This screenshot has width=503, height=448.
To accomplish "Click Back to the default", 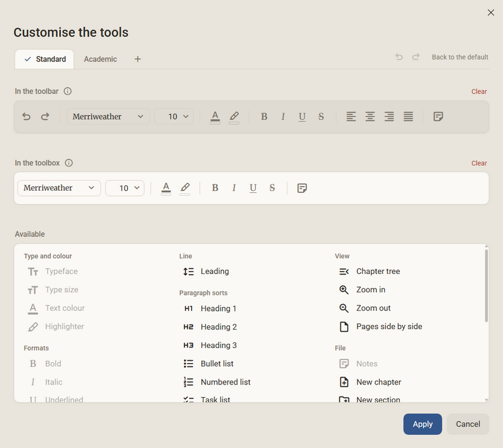I will pos(460,57).
